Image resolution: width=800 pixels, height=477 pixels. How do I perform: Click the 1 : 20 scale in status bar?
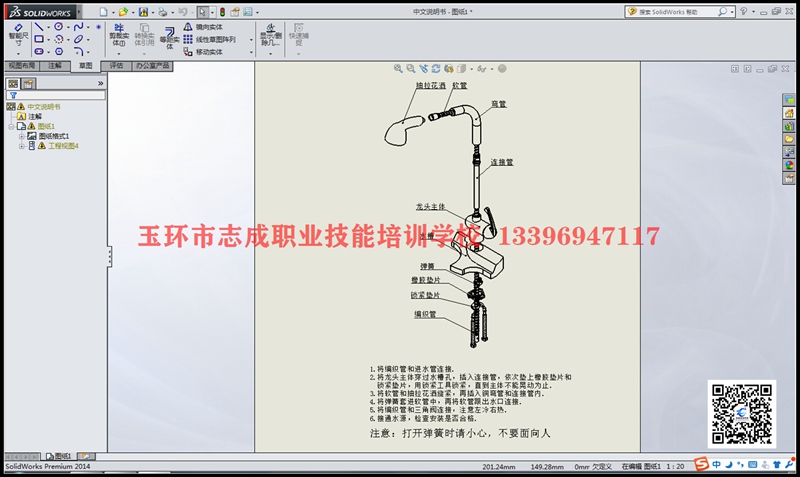[x=675, y=466]
